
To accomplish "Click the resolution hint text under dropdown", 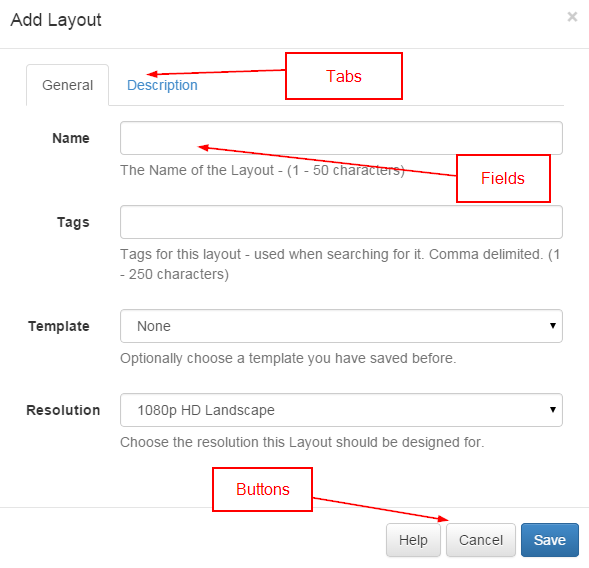I will tap(302, 442).
